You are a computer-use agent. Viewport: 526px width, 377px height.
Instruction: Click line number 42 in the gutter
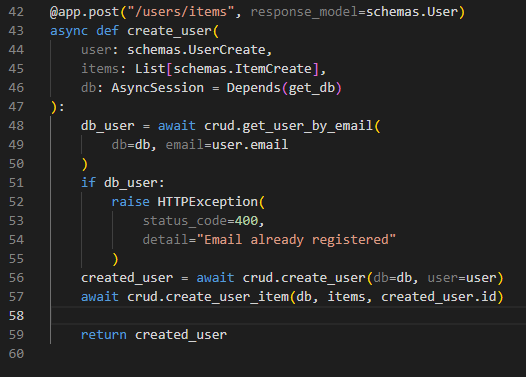[16, 12]
